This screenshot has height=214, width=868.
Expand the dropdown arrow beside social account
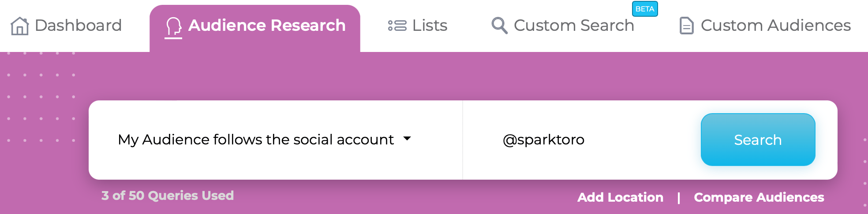click(x=407, y=139)
